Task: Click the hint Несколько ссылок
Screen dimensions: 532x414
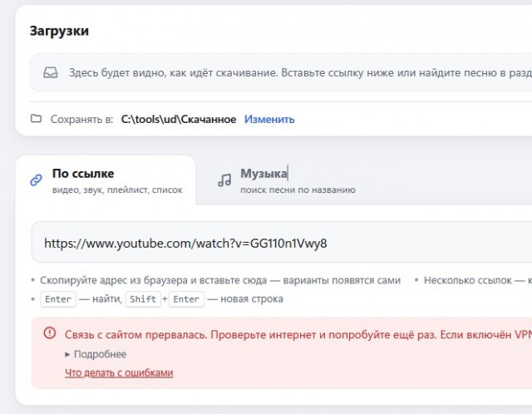Action: pyautogui.click(x=478, y=280)
